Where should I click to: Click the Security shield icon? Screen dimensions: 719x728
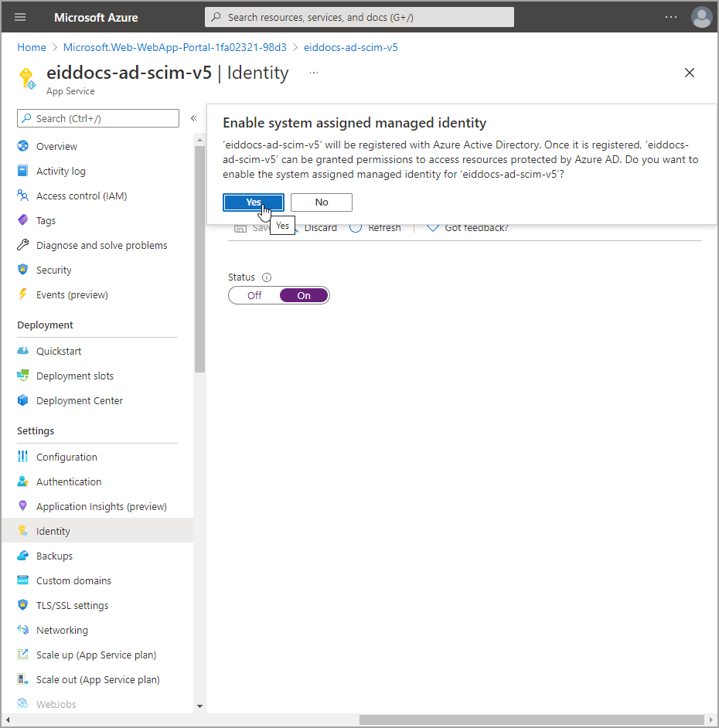click(x=22, y=270)
